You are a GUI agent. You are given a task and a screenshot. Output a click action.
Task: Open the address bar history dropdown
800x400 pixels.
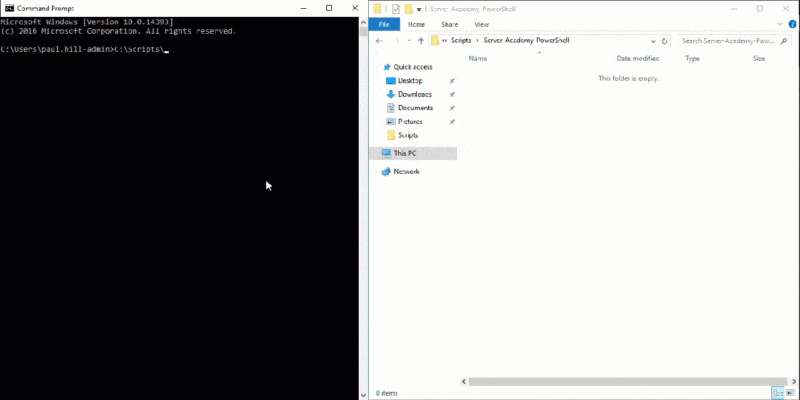(x=653, y=41)
